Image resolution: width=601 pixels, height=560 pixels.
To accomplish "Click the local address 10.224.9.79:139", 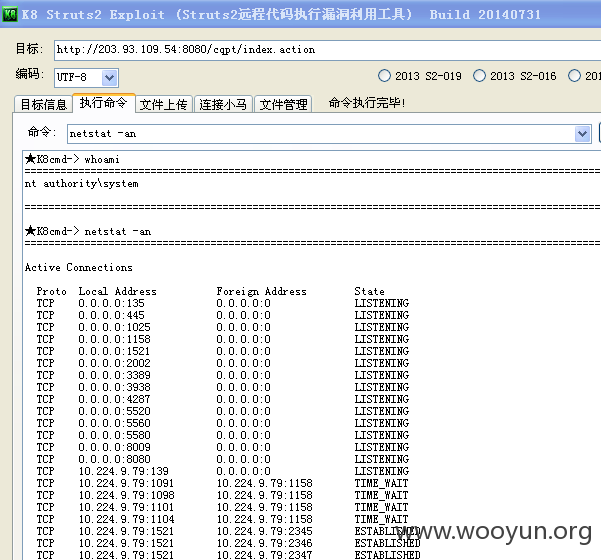I will [124, 471].
